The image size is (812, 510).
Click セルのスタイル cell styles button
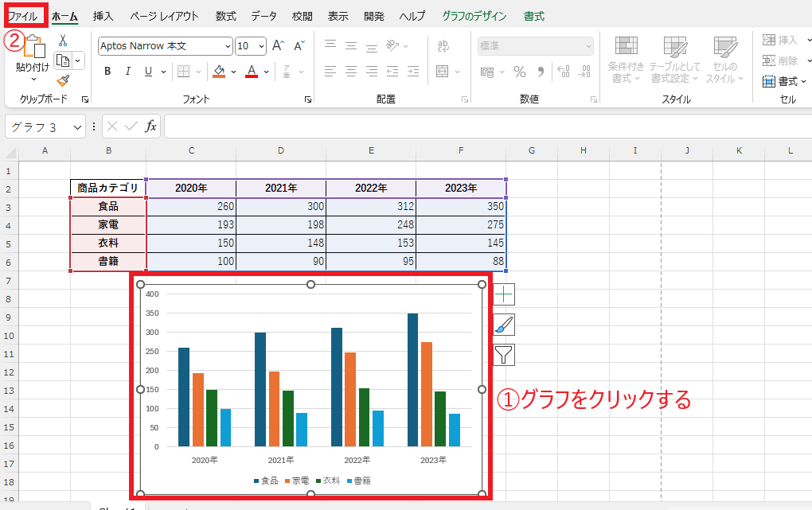(724, 60)
